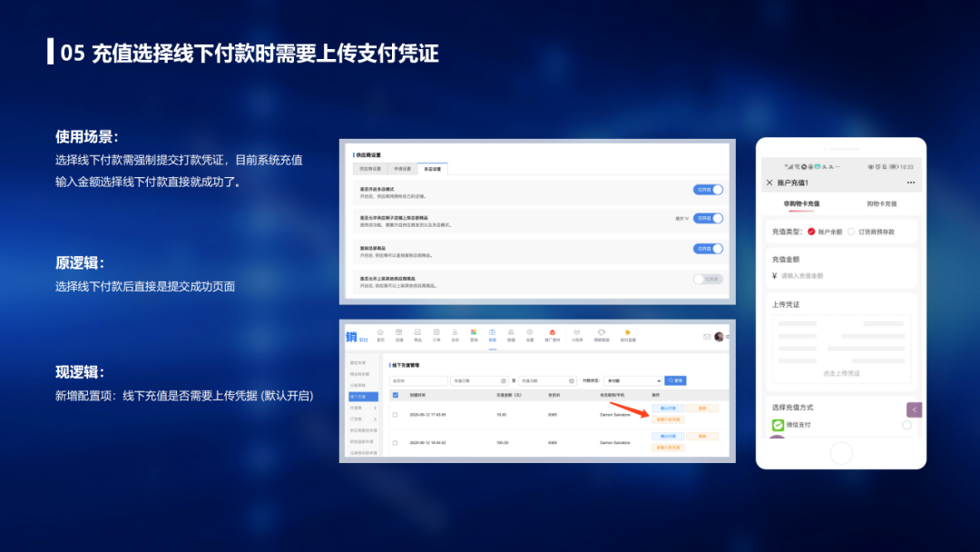Open the 设置 settings nav icon

coord(530,334)
